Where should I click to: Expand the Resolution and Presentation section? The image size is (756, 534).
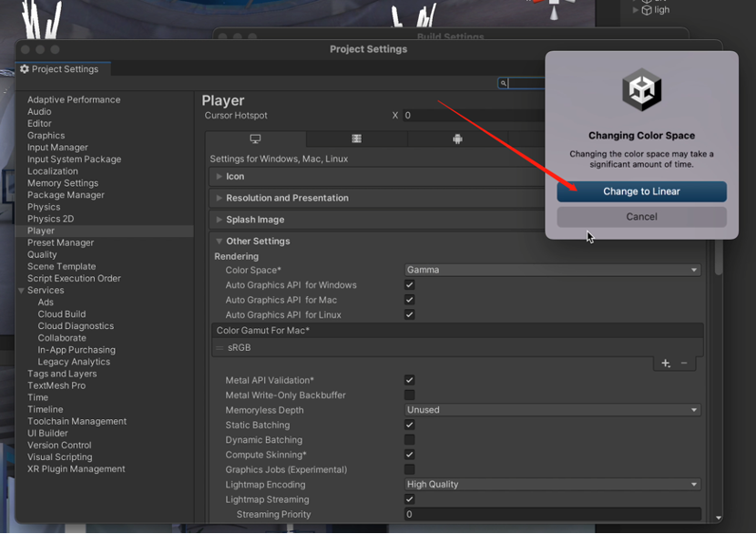point(287,198)
